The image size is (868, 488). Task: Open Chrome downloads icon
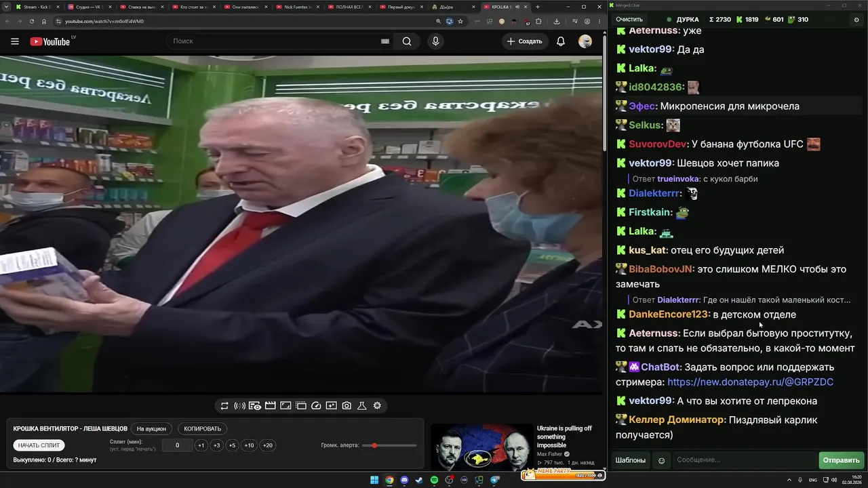click(556, 21)
